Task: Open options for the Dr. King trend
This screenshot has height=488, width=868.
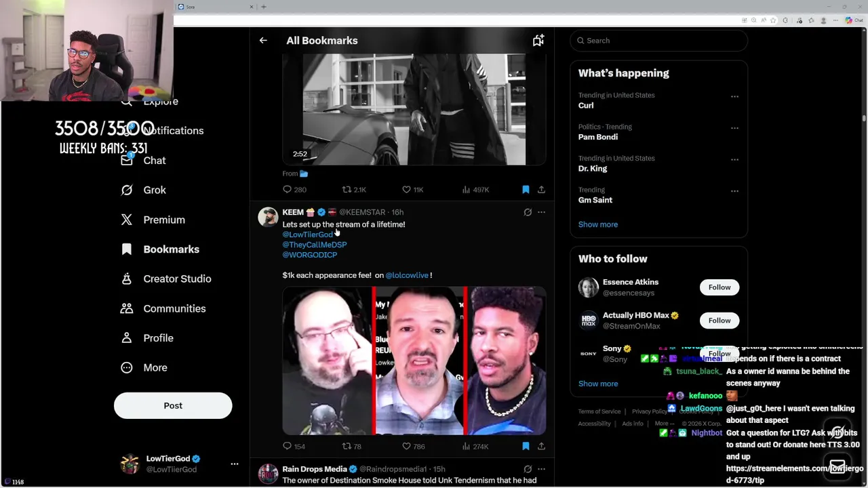Action: (x=734, y=159)
